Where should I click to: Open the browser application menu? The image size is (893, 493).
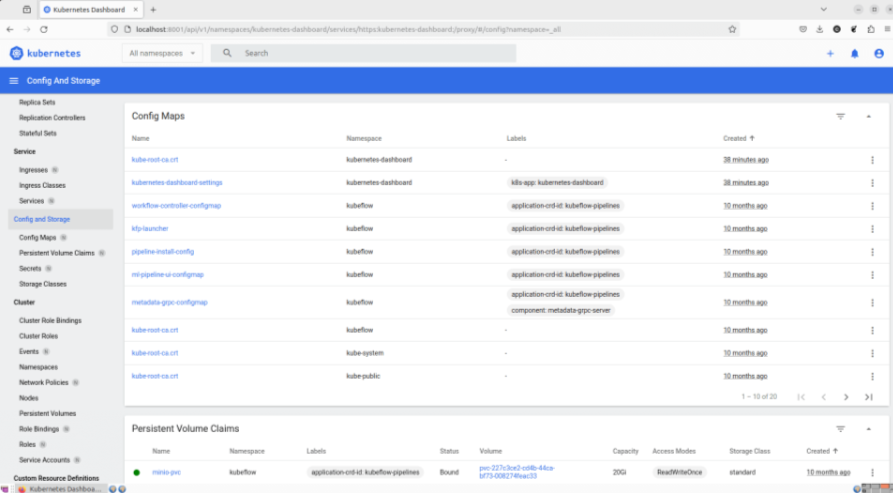coord(887,29)
